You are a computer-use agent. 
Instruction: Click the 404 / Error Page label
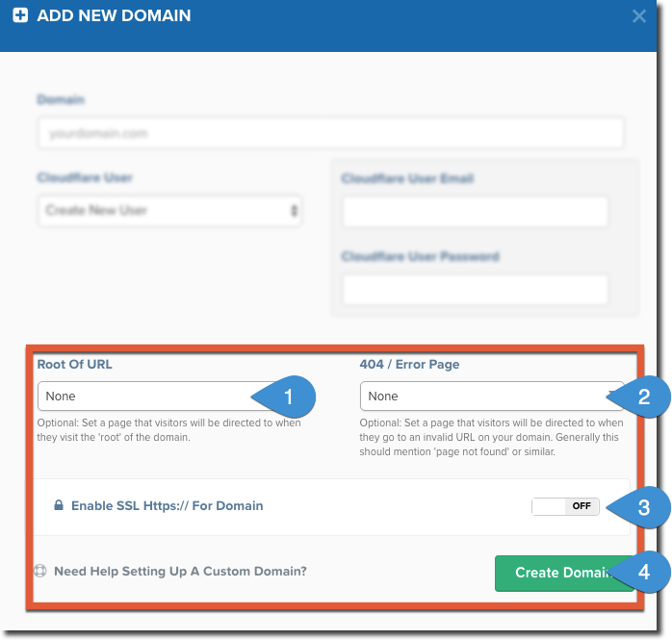409,364
